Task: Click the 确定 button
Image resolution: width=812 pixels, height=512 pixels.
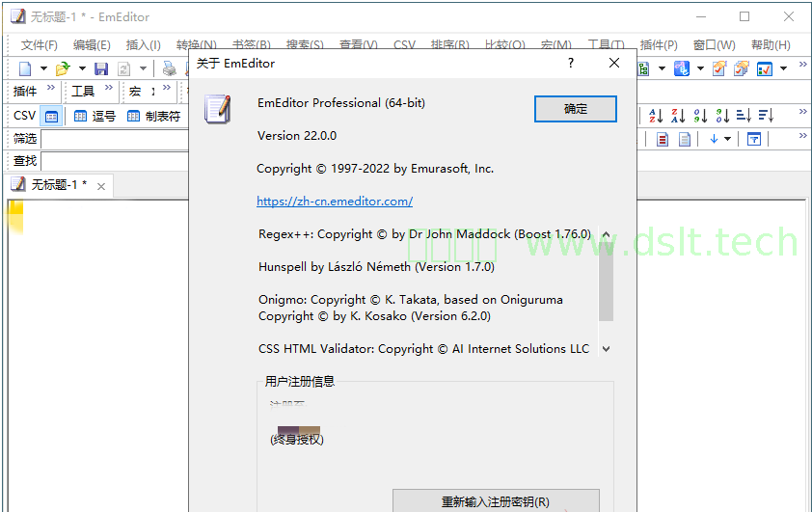Action: click(x=576, y=109)
